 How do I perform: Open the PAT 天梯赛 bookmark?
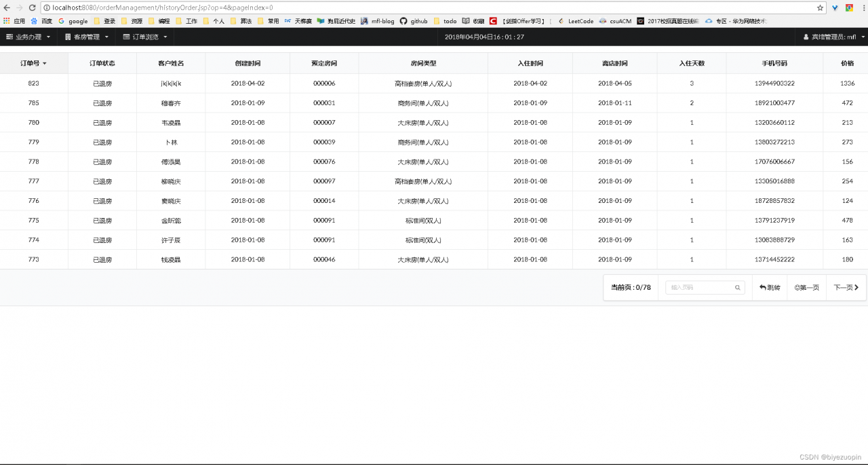coord(298,21)
